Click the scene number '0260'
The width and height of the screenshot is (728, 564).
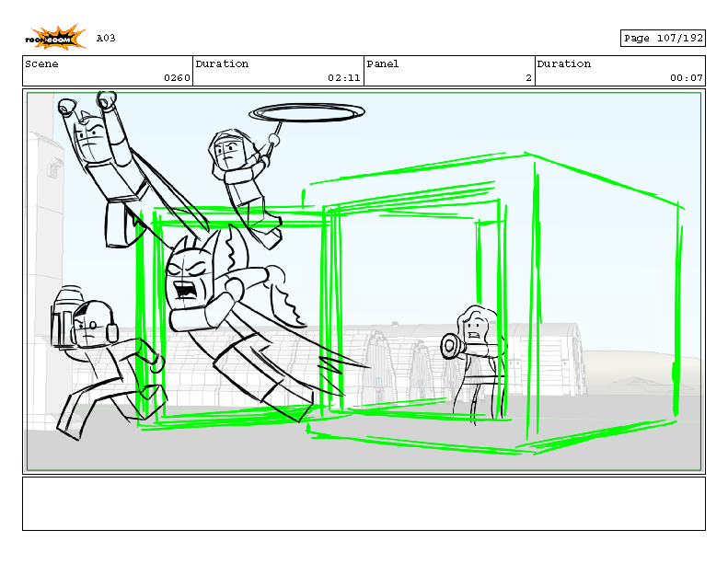click(177, 78)
